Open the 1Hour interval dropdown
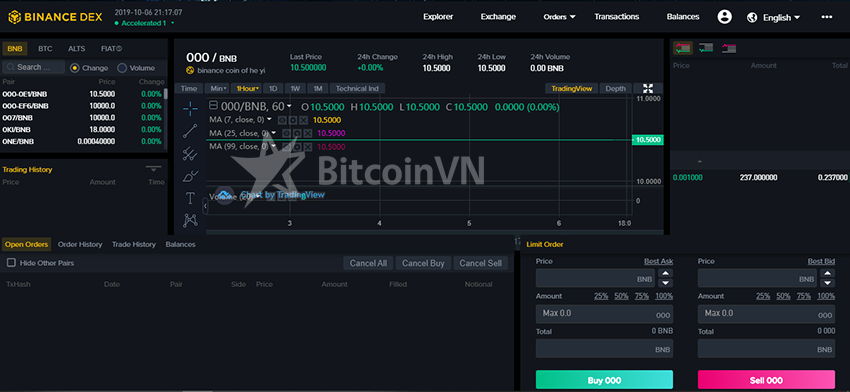Image resolution: width=850 pixels, height=392 pixels. click(246, 88)
